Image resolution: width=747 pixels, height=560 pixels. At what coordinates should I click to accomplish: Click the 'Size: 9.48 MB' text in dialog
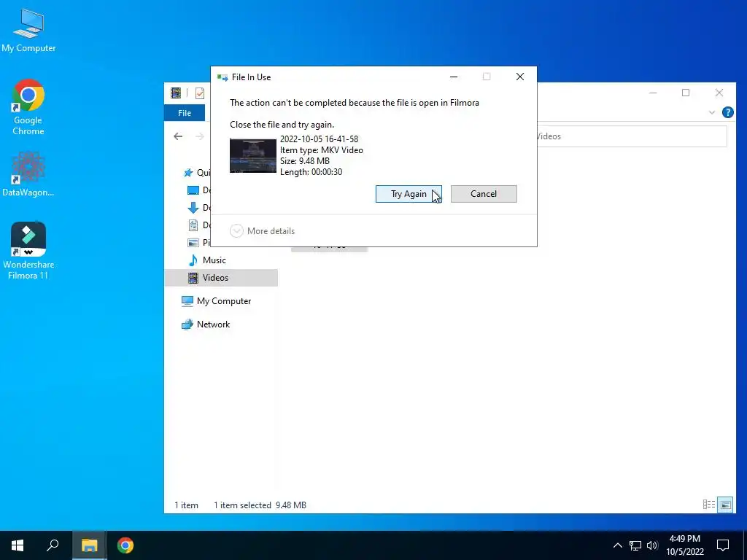(305, 161)
